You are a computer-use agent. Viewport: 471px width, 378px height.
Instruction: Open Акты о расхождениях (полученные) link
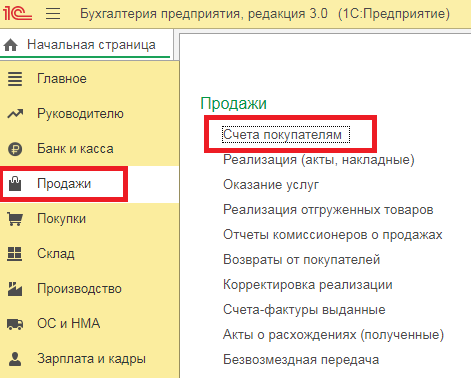333,335
